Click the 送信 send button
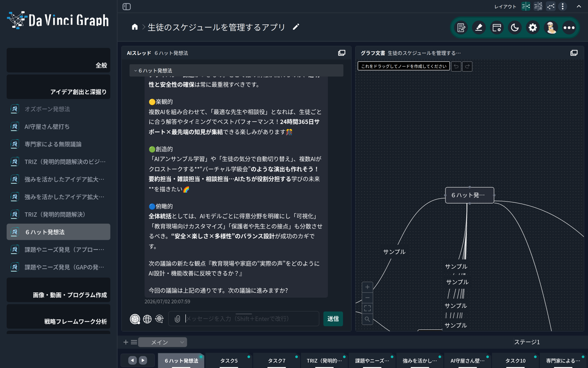 pyautogui.click(x=333, y=319)
